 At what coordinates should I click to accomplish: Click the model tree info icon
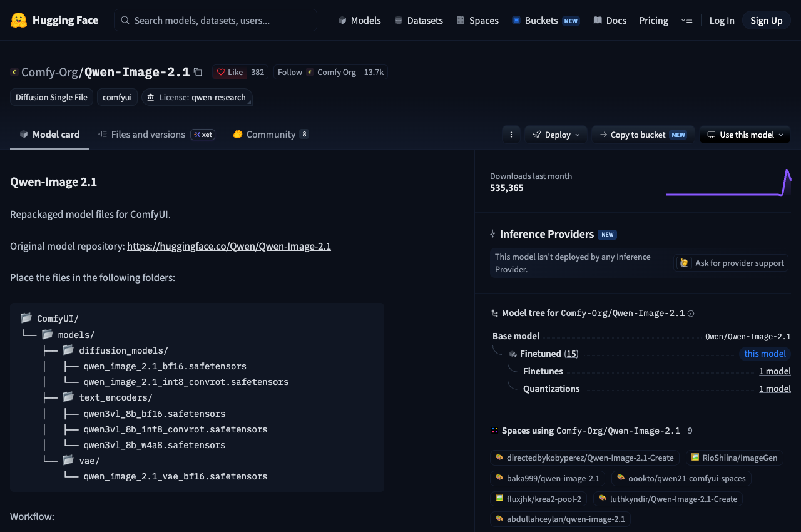click(691, 314)
